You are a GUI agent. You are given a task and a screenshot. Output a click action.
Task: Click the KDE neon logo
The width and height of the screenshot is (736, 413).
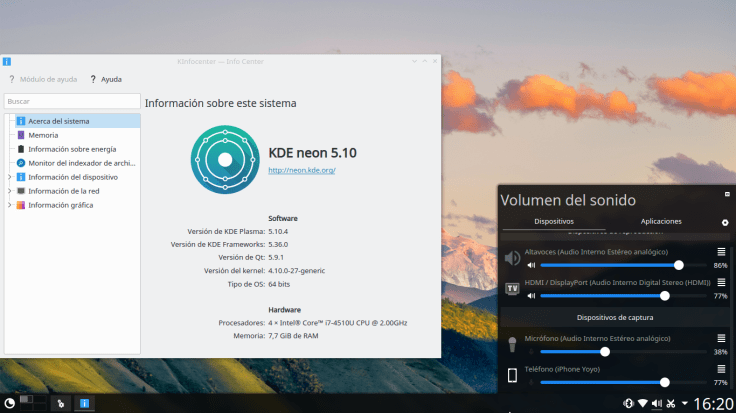coord(225,160)
